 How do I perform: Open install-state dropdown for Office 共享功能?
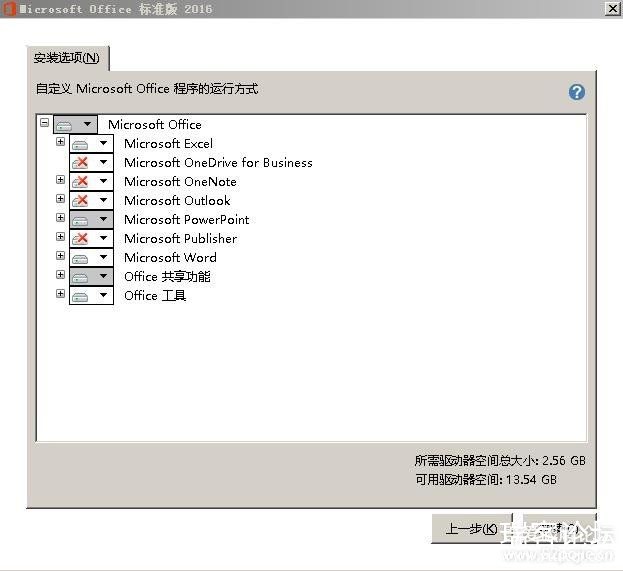91,277
